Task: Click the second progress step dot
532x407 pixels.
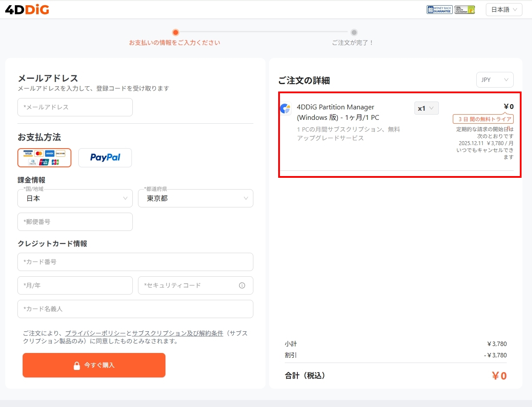Action: pyautogui.click(x=354, y=32)
